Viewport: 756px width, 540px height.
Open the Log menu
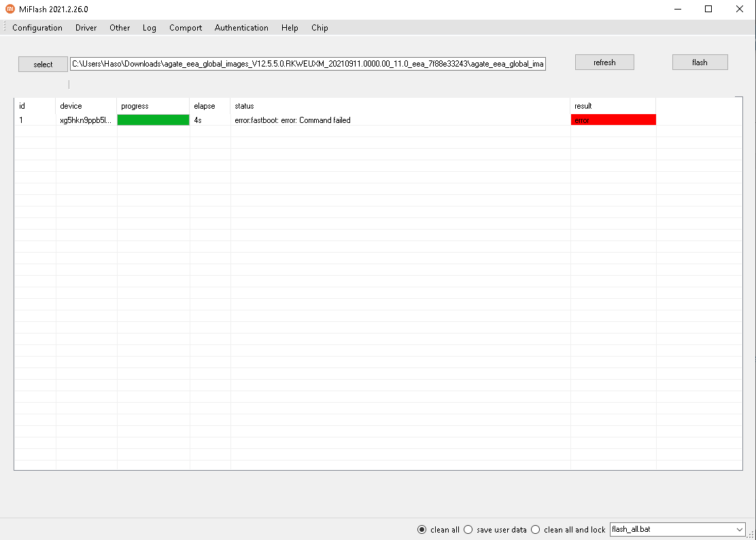150,27
